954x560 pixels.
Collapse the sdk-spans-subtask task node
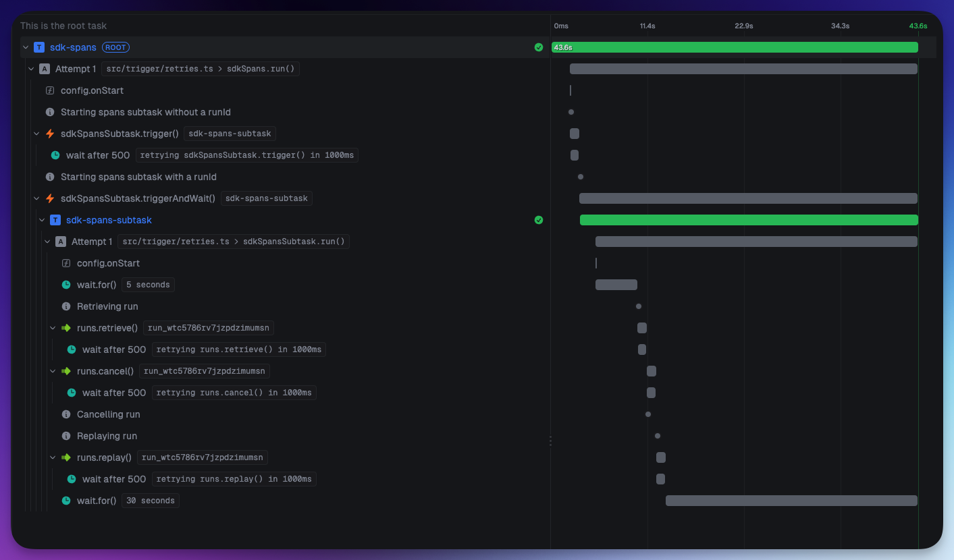point(42,220)
